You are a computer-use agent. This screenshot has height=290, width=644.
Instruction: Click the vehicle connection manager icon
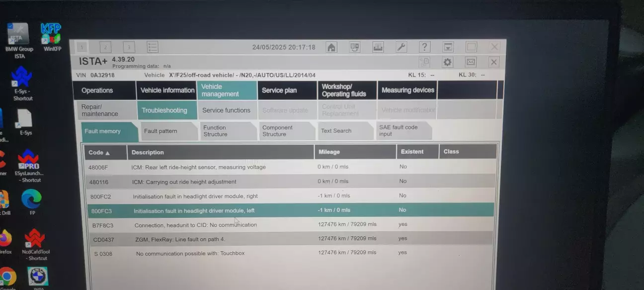coord(354,47)
